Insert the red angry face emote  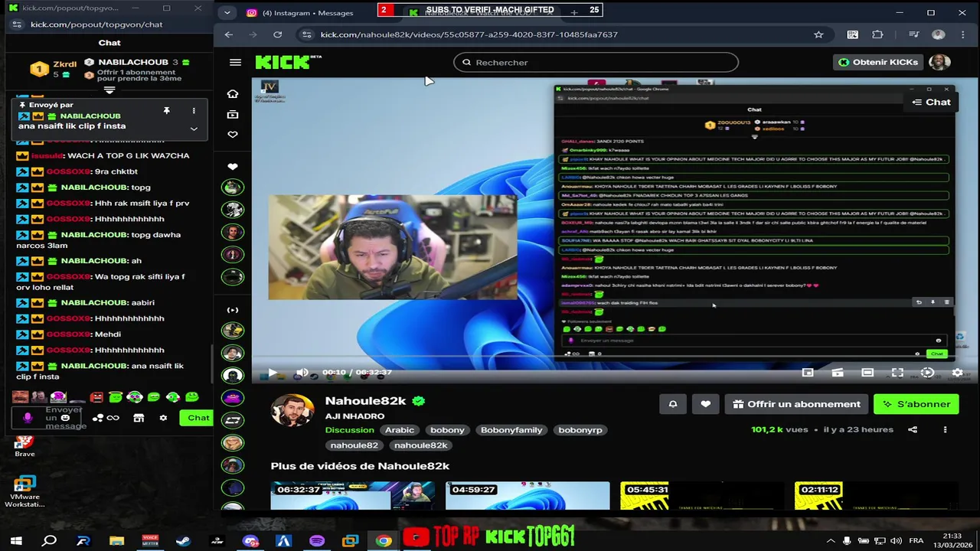click(x=96, y=397)
